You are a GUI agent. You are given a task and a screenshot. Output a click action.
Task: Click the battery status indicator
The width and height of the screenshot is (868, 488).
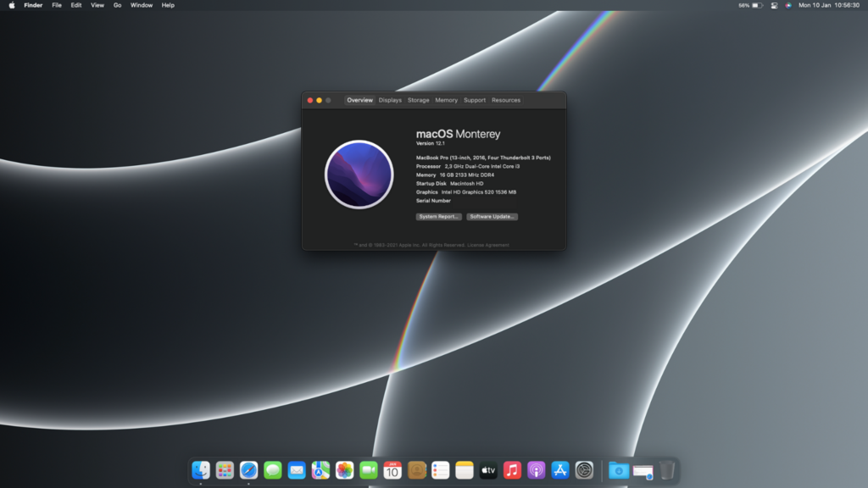coord(757,5)
